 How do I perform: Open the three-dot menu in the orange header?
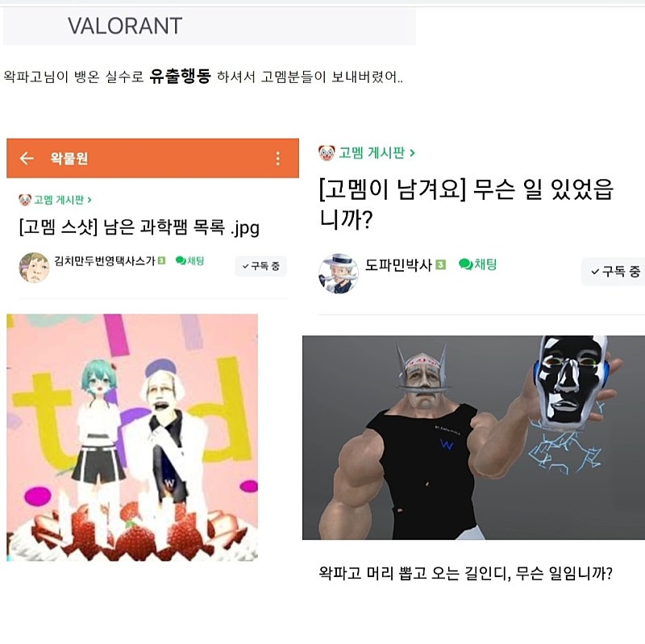pos(278,158)
